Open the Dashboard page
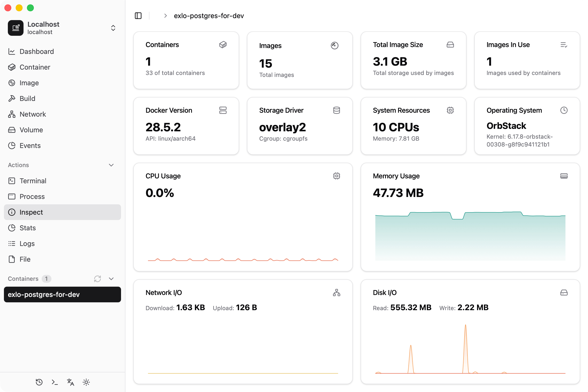This screenshot has width=588, height=392. [37, 51]
